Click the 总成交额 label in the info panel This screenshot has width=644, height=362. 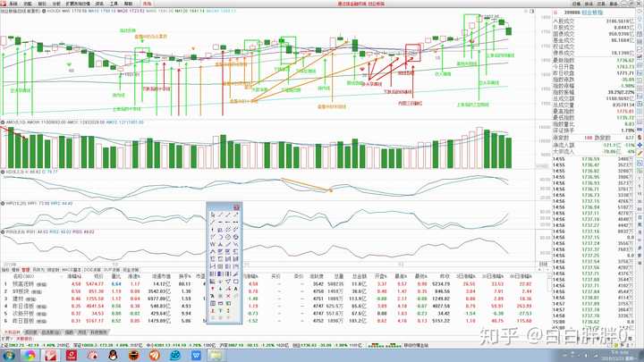coord(563,98)
